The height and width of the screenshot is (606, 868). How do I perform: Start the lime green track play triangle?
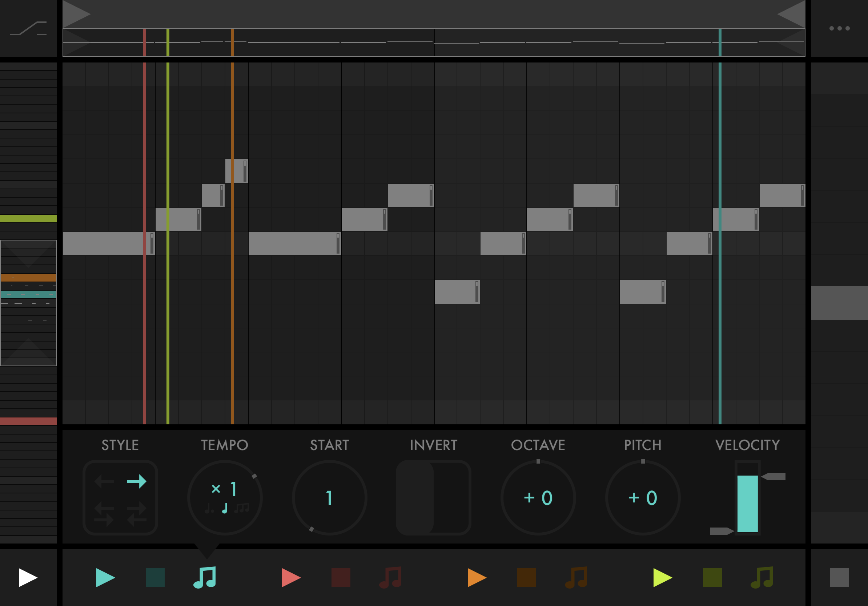(x=662, y=577)
